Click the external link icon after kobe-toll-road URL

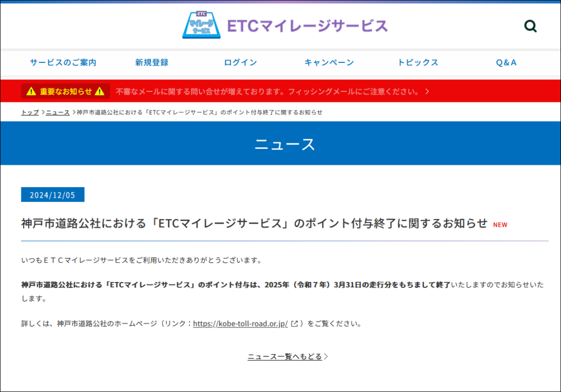pyautogui.click(x=294, y=324)
